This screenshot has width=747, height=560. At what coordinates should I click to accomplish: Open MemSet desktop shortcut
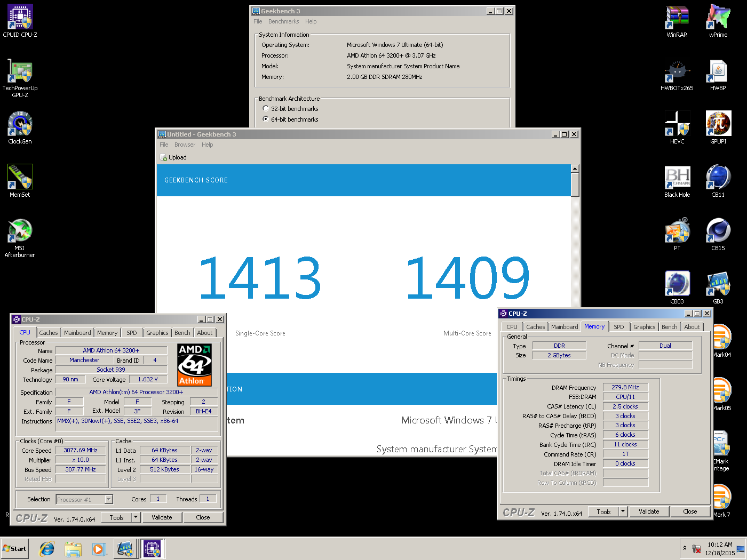[x=20, y=181]
